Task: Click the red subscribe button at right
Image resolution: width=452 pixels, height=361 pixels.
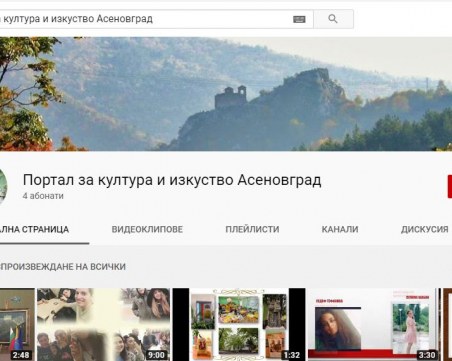Action: pos(450,186)
